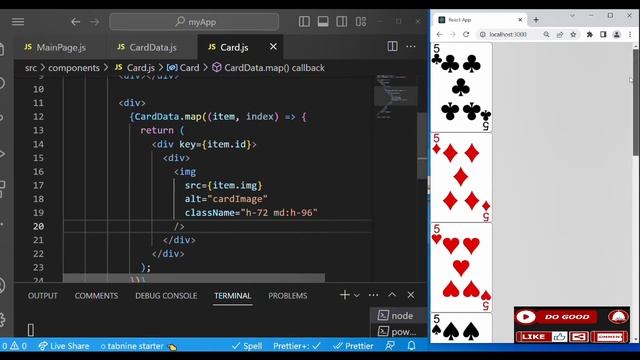Open the customize layout icon
This screenshot has width=640, height=360.
361,22
